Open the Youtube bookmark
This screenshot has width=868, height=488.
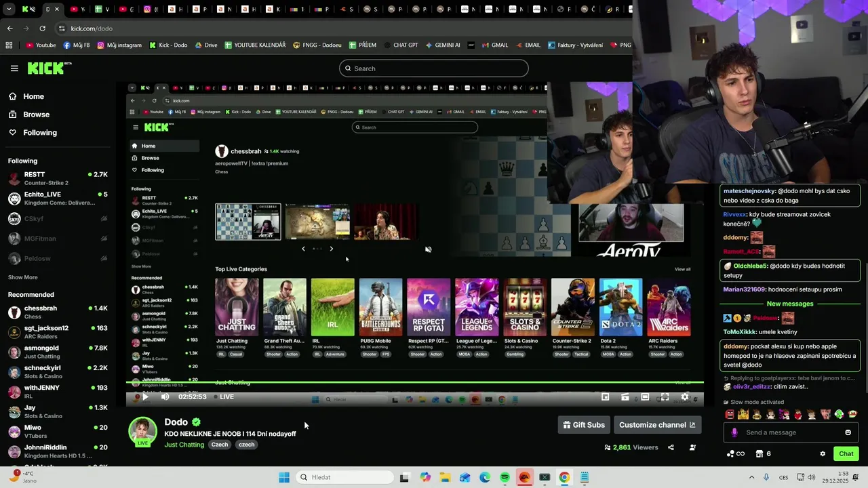[41, 45]
